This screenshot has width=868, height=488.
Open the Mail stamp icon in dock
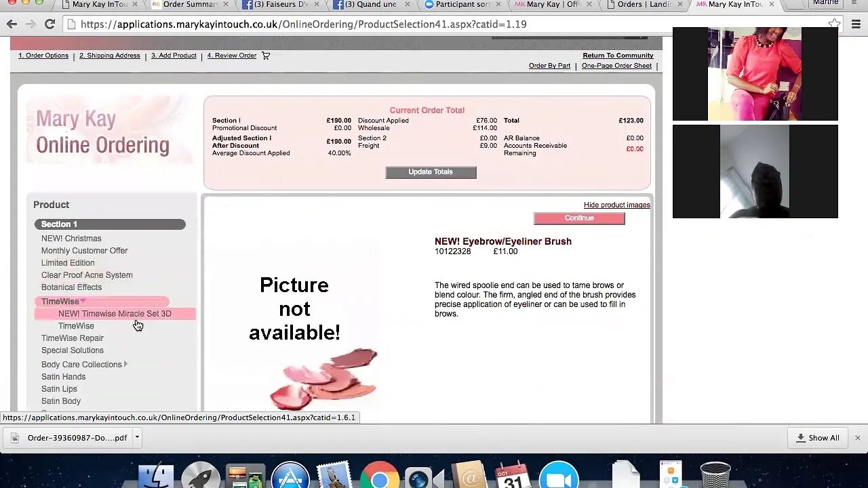coord(334,476)
